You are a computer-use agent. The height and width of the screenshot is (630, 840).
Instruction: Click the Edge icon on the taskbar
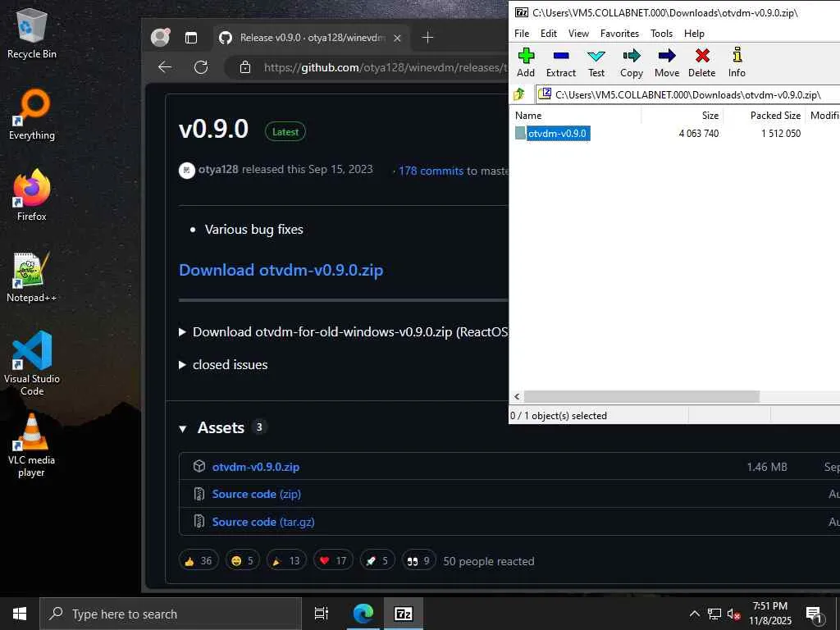[x=363, y=614]
